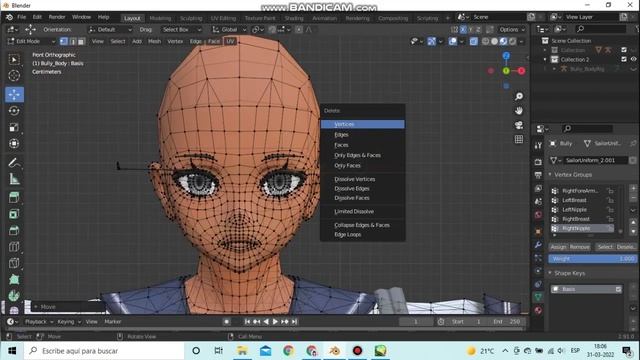Open the Output properties tab
The width and height of the screenshot is (640, 360).
(x=538, y=175)
